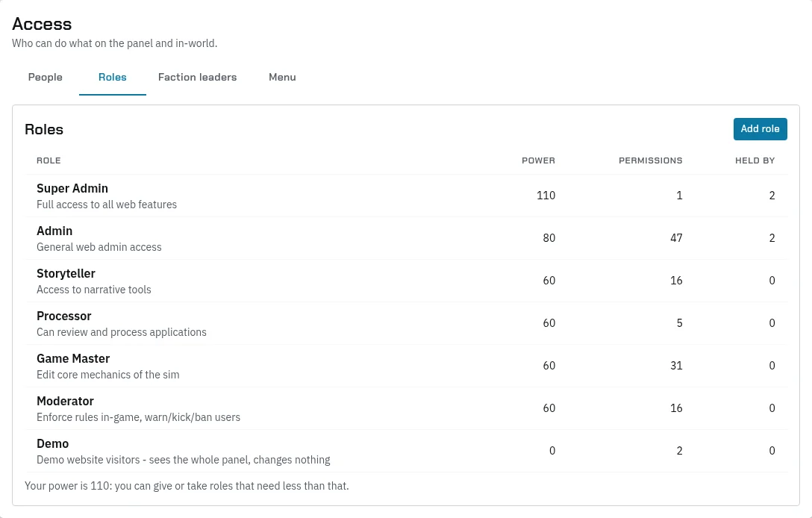Click 'Enforce rules in-game, warn/kick/ban users' text
Viewport: 812px width, 518px height.
[138, 417]
